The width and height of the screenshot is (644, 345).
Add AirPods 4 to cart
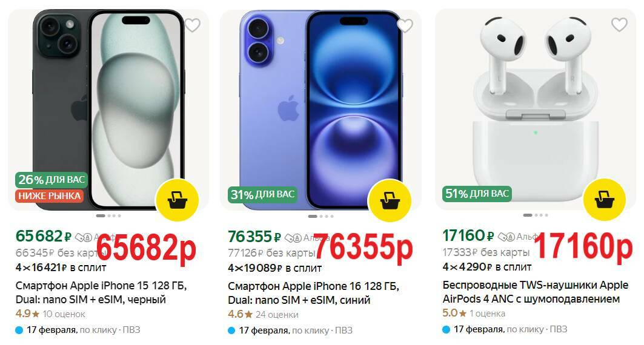click(604, 200)
